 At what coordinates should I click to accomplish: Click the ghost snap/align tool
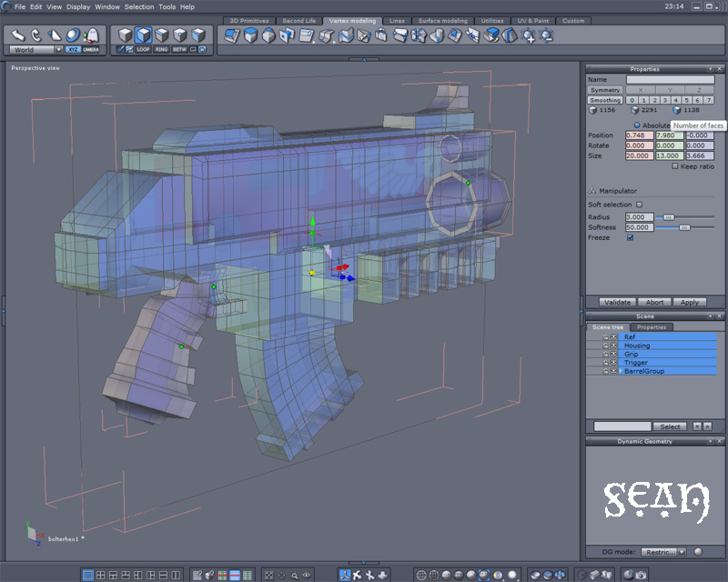[x=92, y=35]
